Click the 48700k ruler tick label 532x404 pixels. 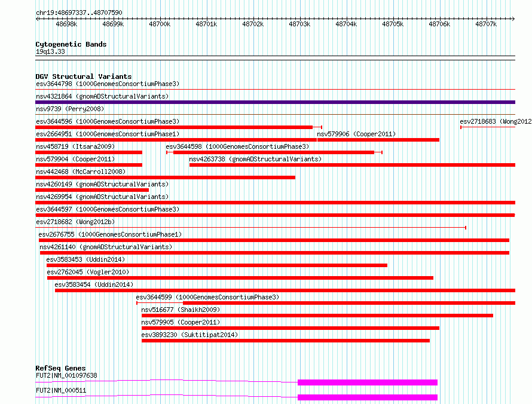pos(160,24)
